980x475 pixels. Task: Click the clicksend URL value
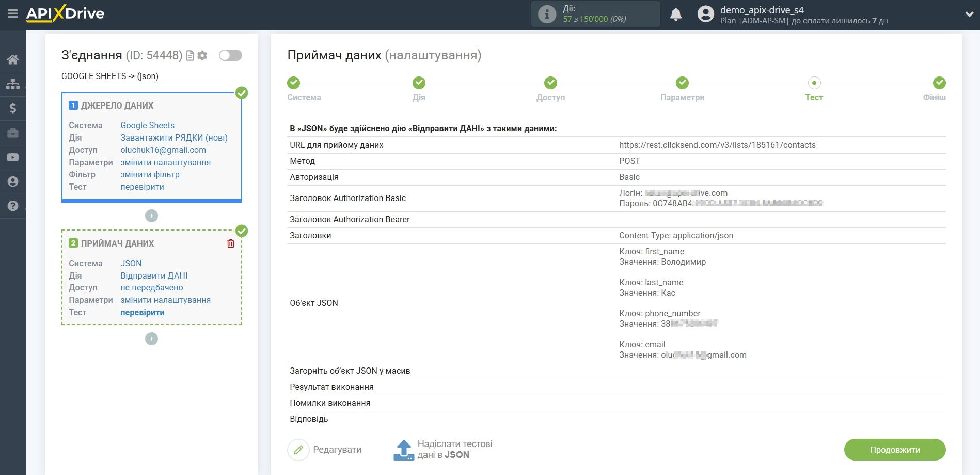point(717,145)
